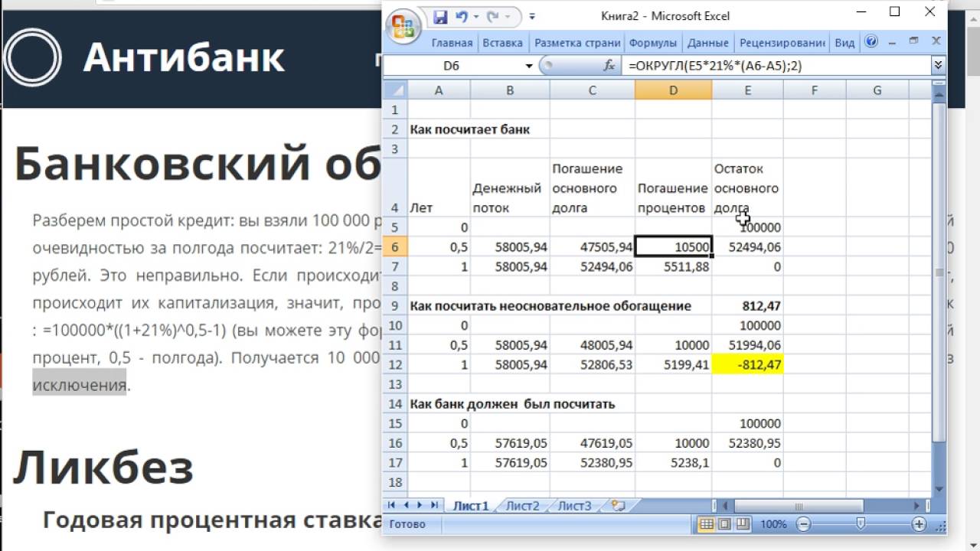The image size is (980, 551).
Task: Select cell E9 showing 812,47
Action: click(x=747, y=305)
